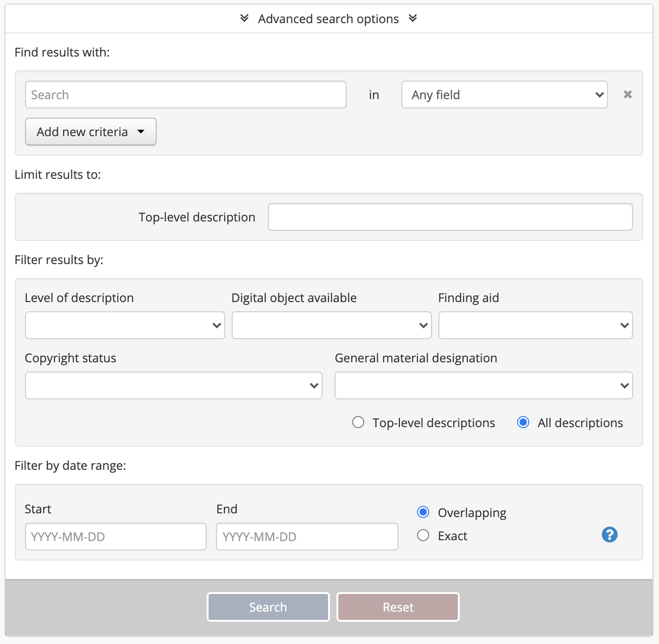Open the Any field dropdown
This screenshot has height=644, width=659.
pyautogui.click(x=504, y=95)
